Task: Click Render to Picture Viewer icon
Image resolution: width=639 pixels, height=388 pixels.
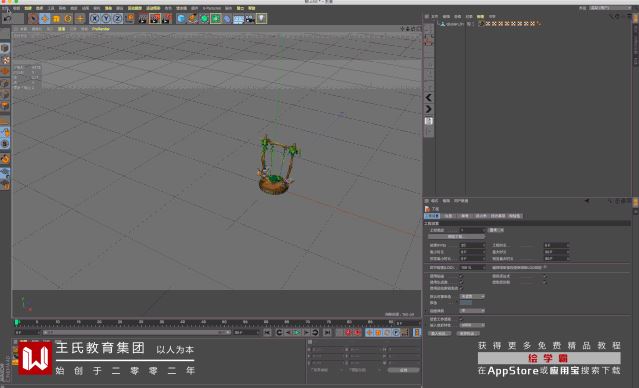Action: point(155,18)
